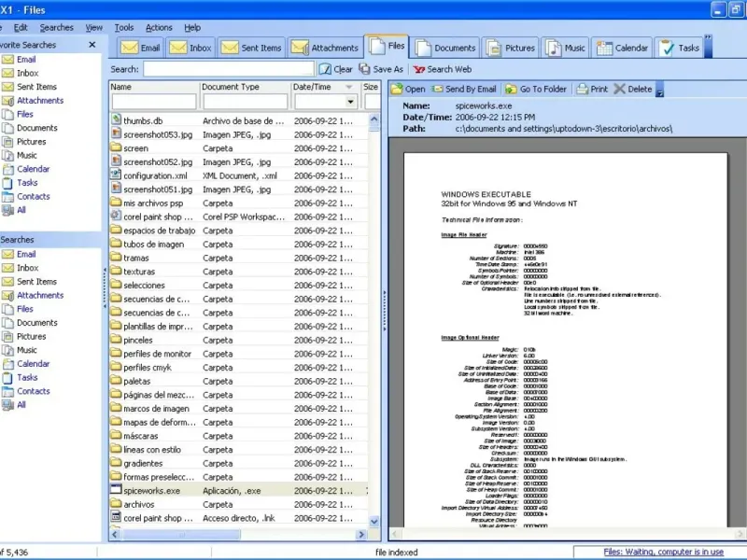
Task: Select Music in the Favorite Searches list
Action: click(27, 155)
